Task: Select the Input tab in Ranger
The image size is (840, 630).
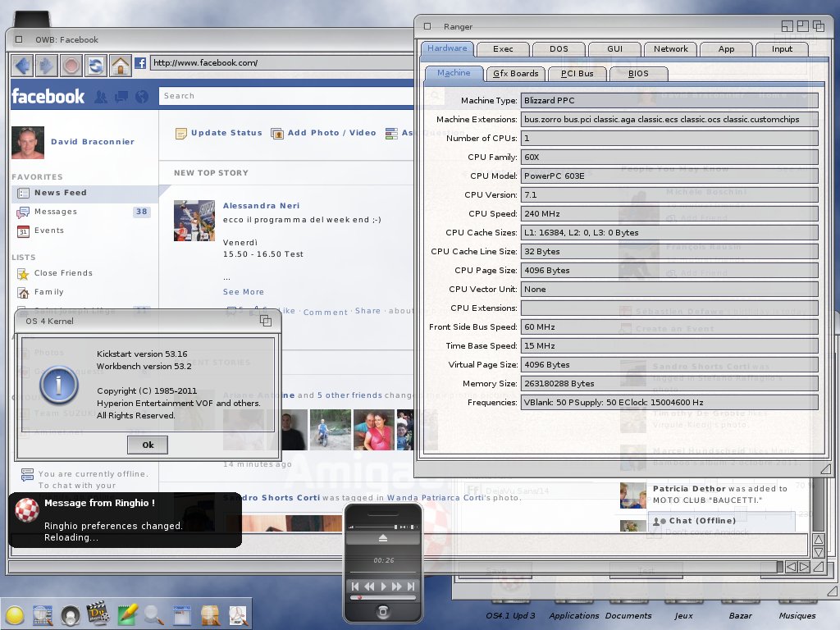Action: click(782, 49)
